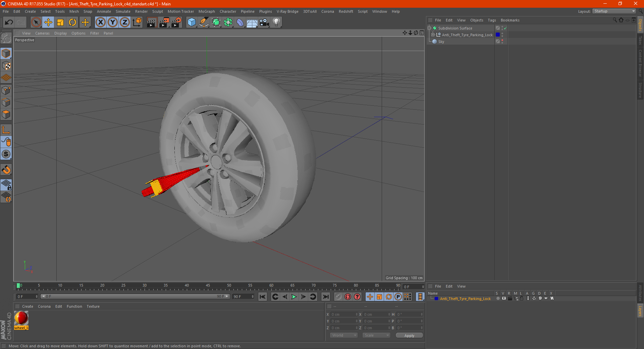This screenshot has width=644, height=349.
Task: Add a Floor environment object icon
Action: (x=252, y=22)
